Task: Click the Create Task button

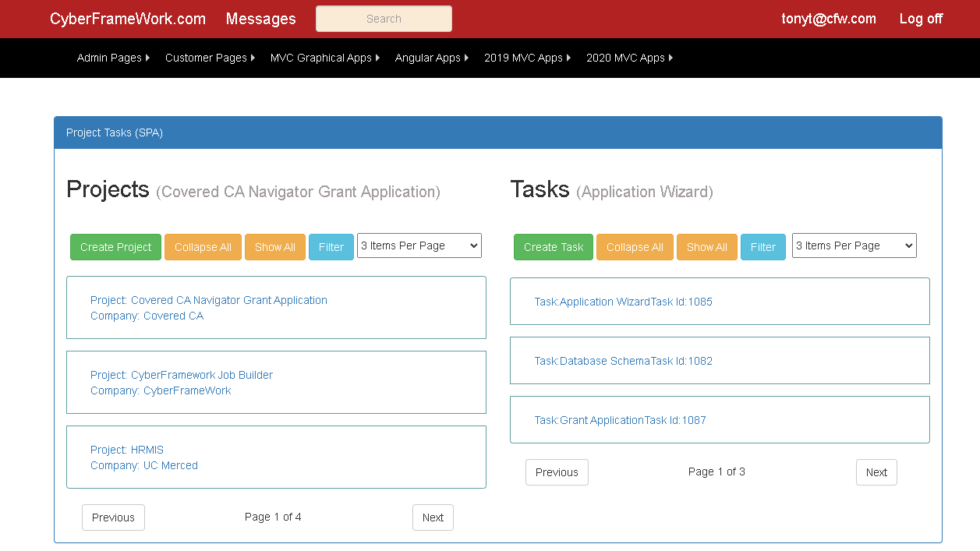Action: [x=554, y=247]
